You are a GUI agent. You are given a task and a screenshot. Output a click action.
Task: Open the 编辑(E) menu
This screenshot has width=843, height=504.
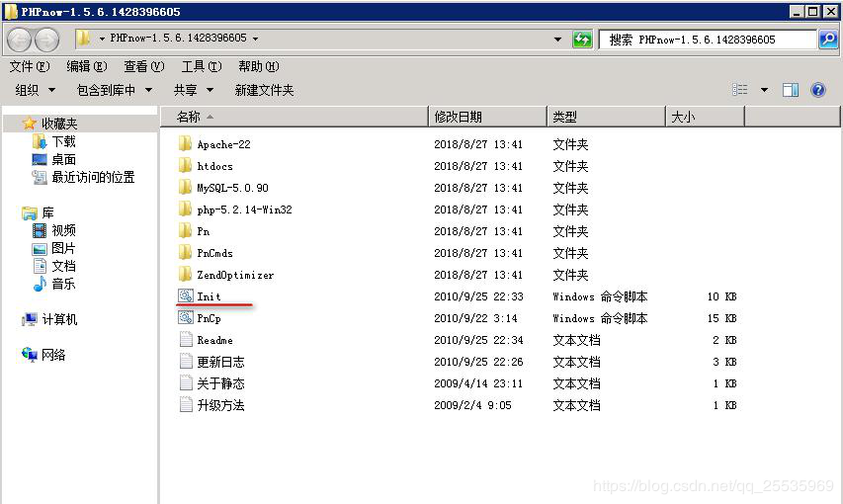87,66
